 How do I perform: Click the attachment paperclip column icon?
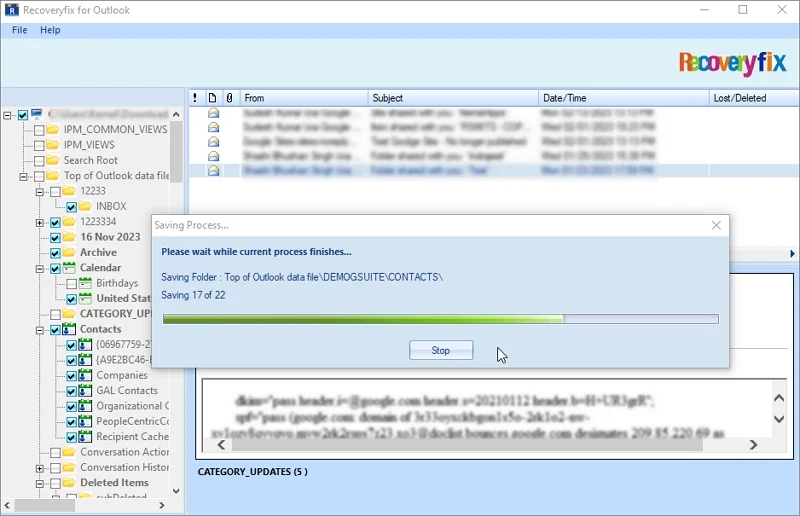(x=230, y=98)
